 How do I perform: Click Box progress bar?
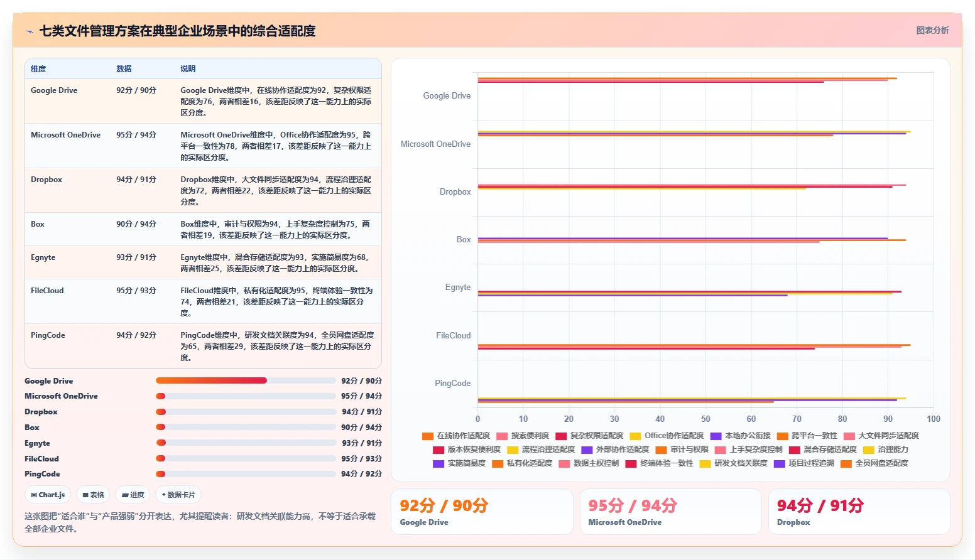click(x=246, y=427)
